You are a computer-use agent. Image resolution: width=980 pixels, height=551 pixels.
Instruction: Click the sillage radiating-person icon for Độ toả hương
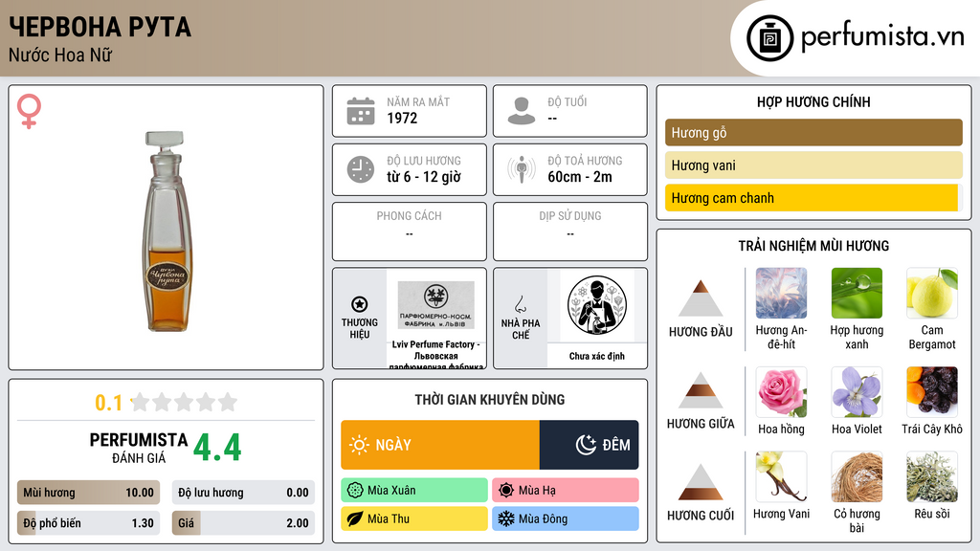pyautogui.click(x=522, y=169)
